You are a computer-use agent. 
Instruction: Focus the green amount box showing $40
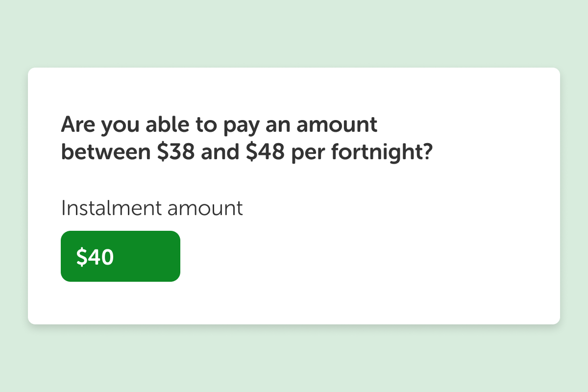click(x=121, y=256)
